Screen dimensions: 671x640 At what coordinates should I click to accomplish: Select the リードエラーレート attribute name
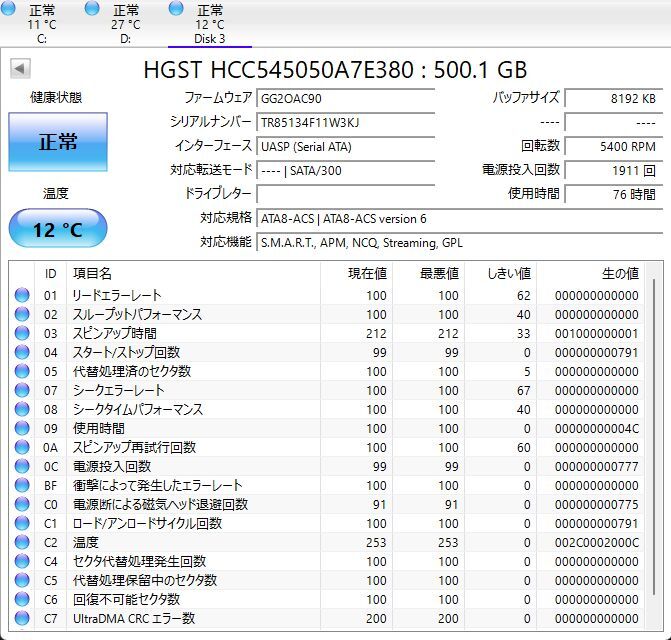pos(117,295)
